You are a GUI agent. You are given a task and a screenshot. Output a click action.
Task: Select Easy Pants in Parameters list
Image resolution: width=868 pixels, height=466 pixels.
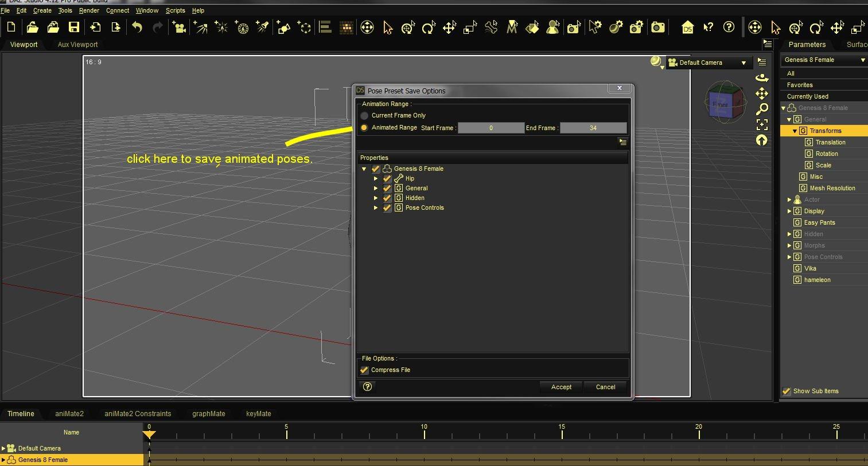tap(820, 223)
